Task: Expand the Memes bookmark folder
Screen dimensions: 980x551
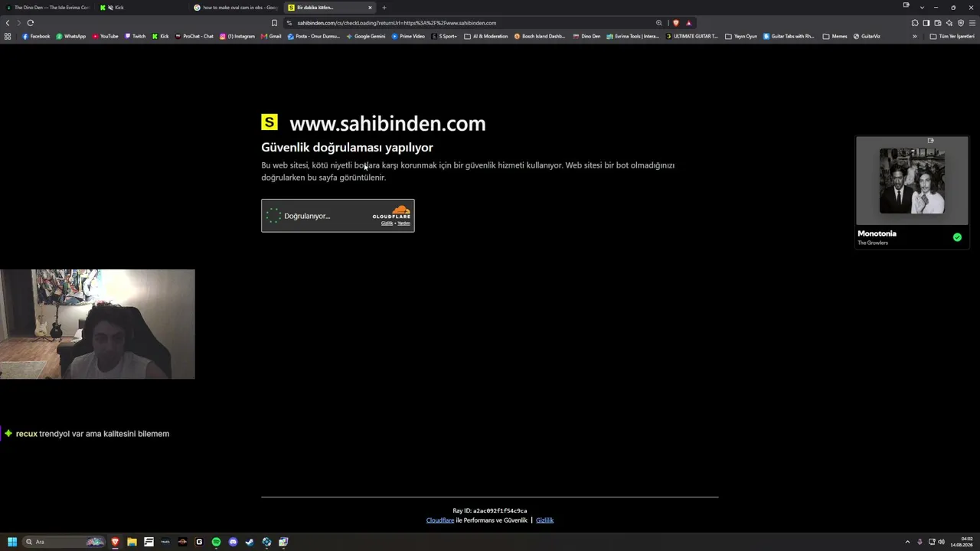Action: click(x=835, y=36)
